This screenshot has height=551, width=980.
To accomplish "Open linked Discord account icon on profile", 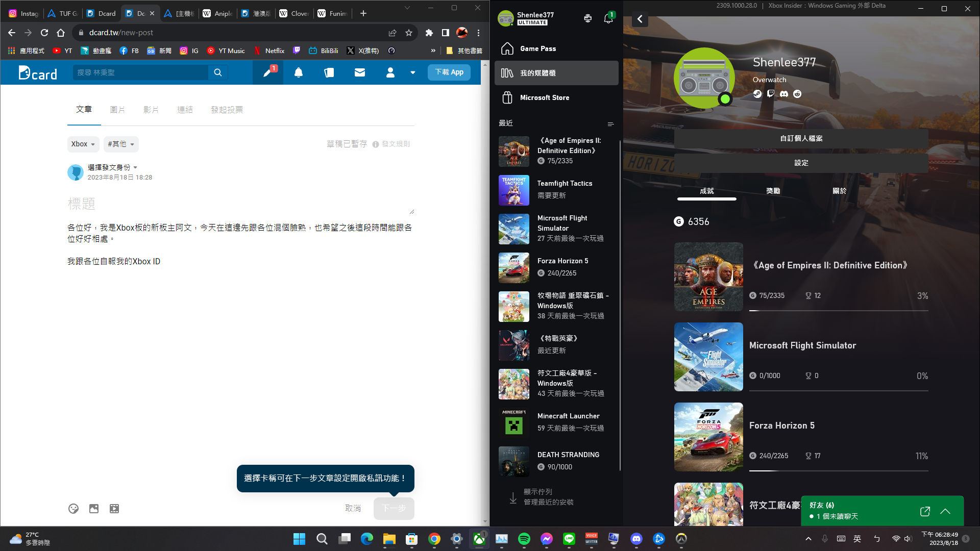I will 784,94.
